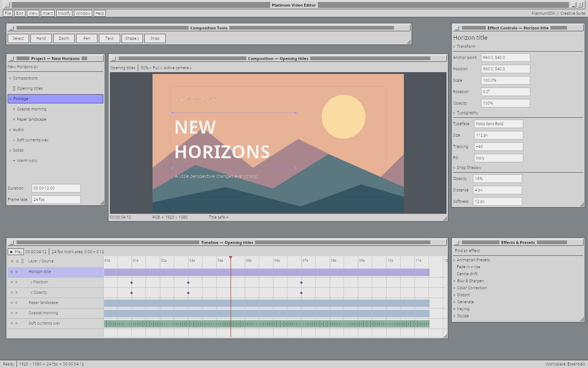Click the Project panel collapse box
The image size is (588, 368).
(x=11, y=59)
